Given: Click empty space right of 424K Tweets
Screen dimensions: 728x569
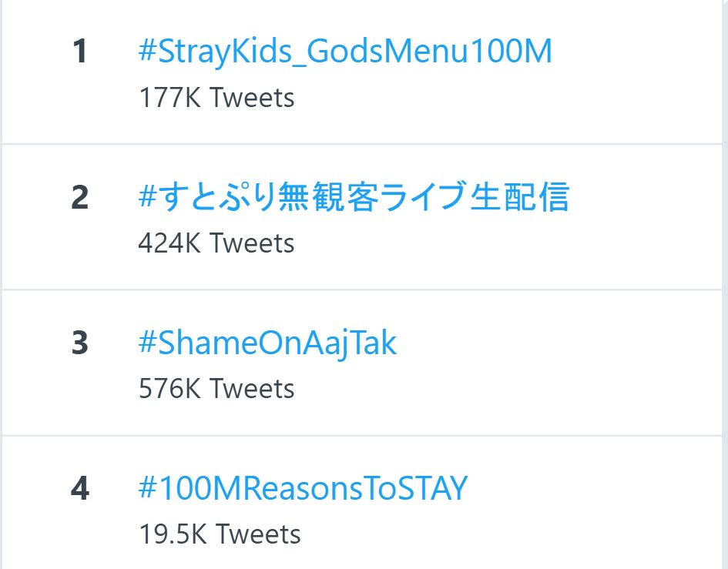Looking at the screenshot, I should 506,243.
